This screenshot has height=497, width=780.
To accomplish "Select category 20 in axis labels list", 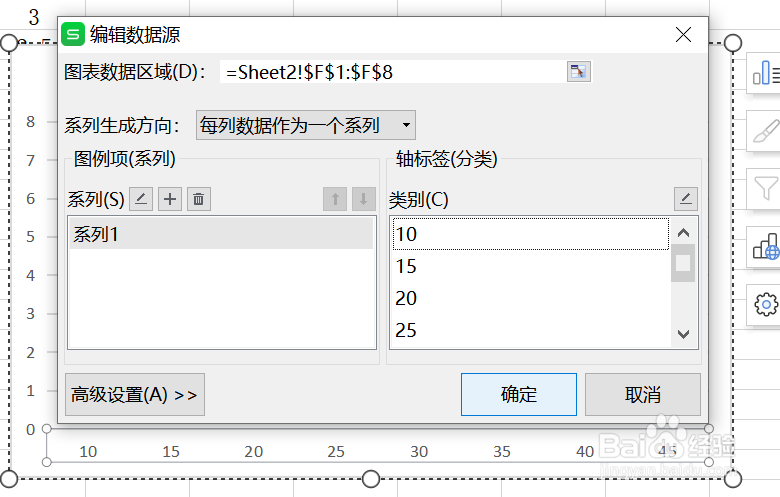I will pyautogui.click(x=530, y=298).
